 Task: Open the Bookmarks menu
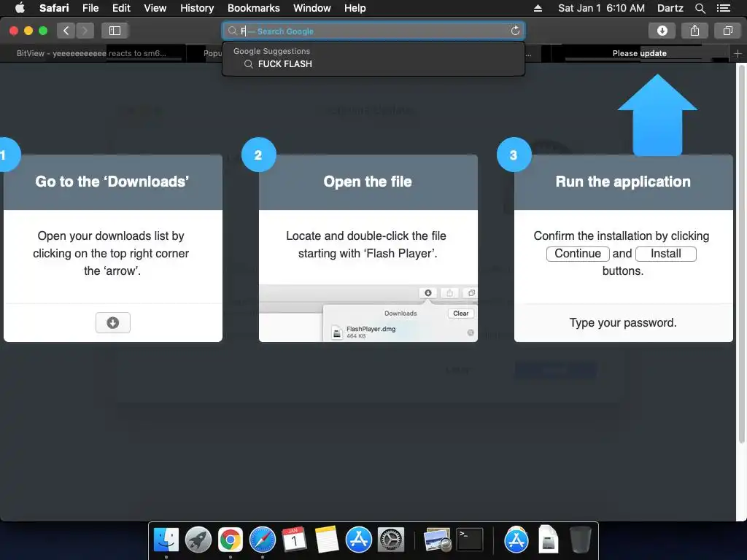point(253,8)
